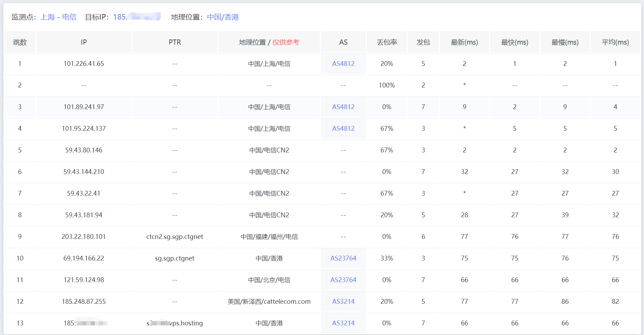Click 中国/香港 location in hop 10 row
The height and width of the screenshot is (335, 644).
pyautogui.click(x=269, y=258)
